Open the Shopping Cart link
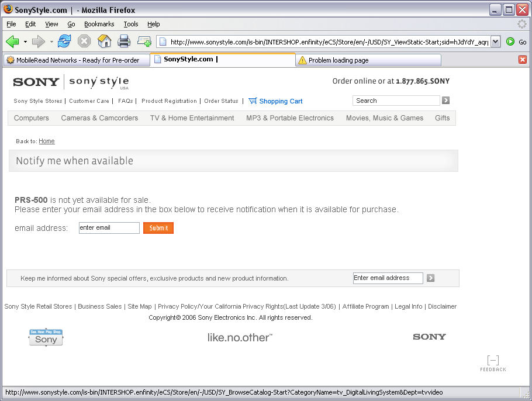Screen dimensions: 532x401 click(x=281, y=101)
